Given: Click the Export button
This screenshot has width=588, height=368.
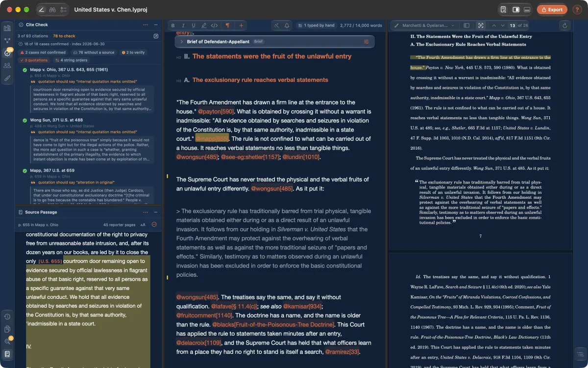Looking at the screenshot, I should point(552,9).
